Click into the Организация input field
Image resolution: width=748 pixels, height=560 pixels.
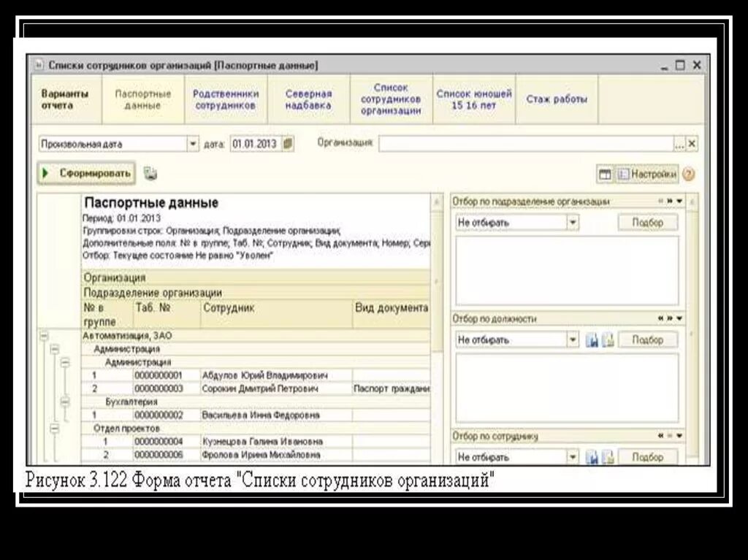526,144
